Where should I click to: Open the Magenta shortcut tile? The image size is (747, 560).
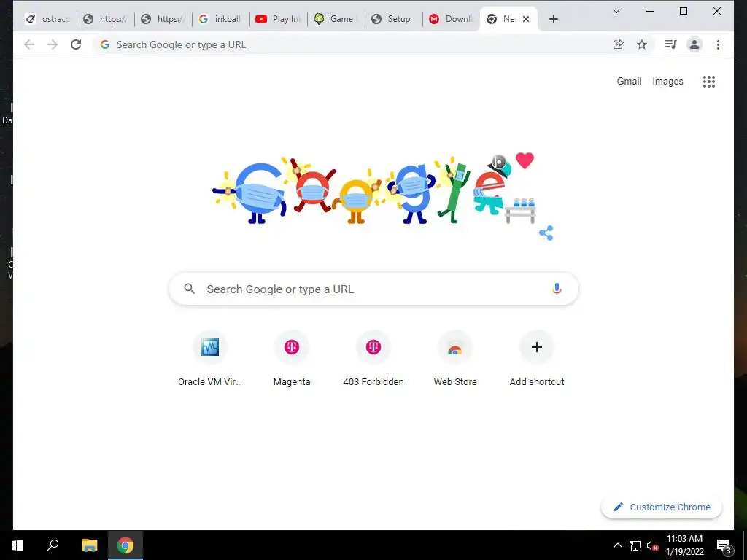(292, 359)
